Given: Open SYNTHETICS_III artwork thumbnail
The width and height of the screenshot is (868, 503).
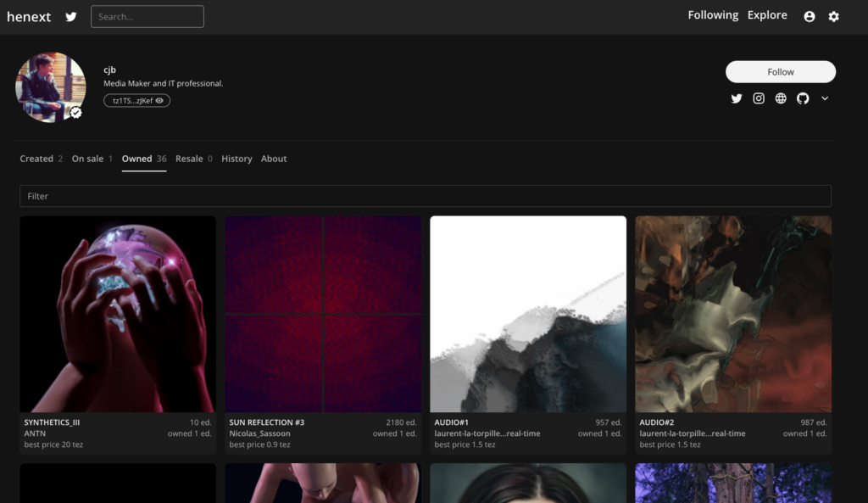Looking at the screenshot, I should pos(118,314).
